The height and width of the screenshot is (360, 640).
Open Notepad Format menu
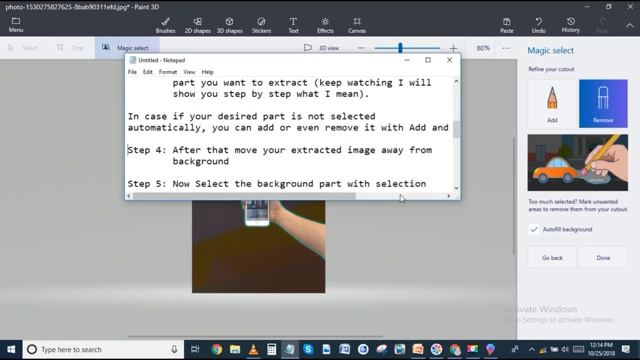tap(168, 72)
